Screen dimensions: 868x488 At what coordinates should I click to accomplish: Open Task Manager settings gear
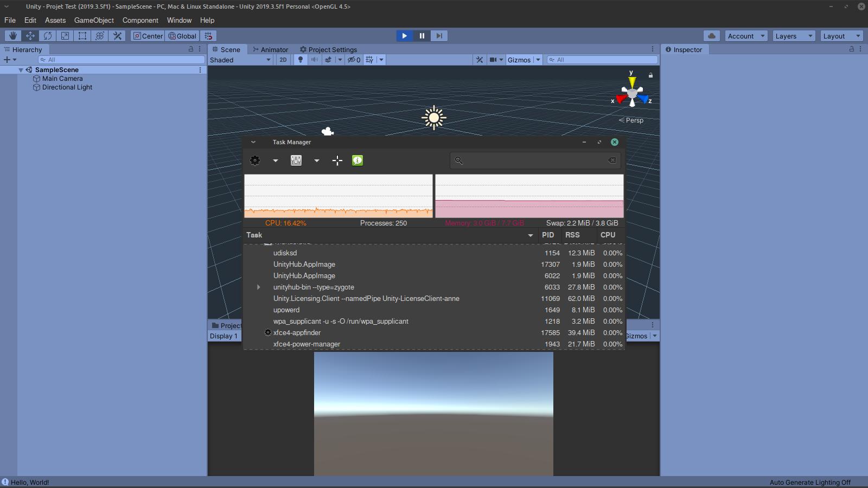pyautogui.click(x=255, y=160)
